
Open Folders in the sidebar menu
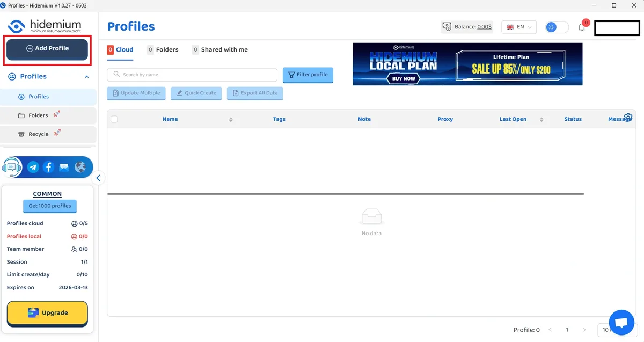(48, 115)
